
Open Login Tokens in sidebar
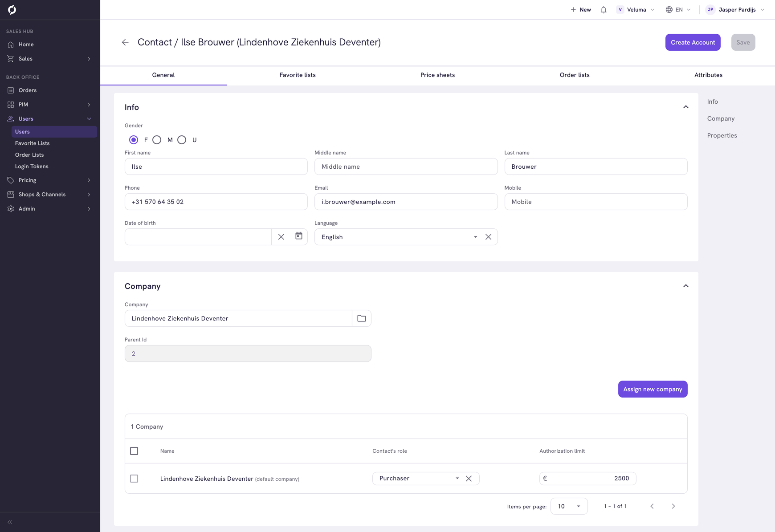coord(32,167)
